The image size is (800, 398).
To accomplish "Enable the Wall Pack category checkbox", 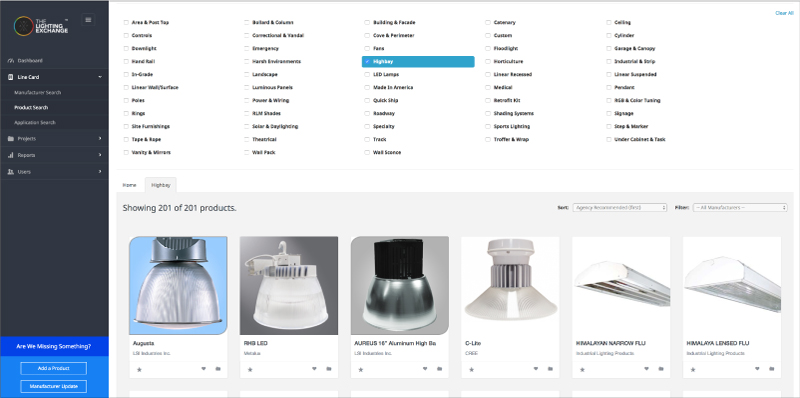I will 247,153.
